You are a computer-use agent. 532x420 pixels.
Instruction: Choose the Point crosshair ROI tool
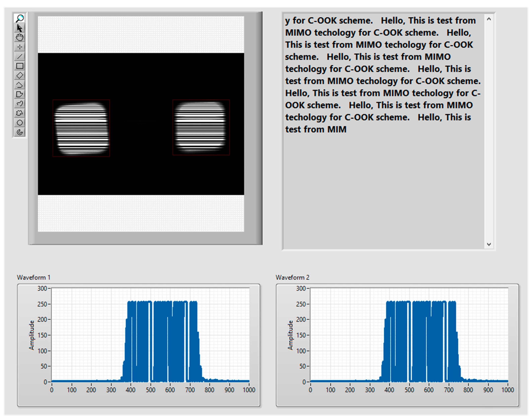(20, 47)
